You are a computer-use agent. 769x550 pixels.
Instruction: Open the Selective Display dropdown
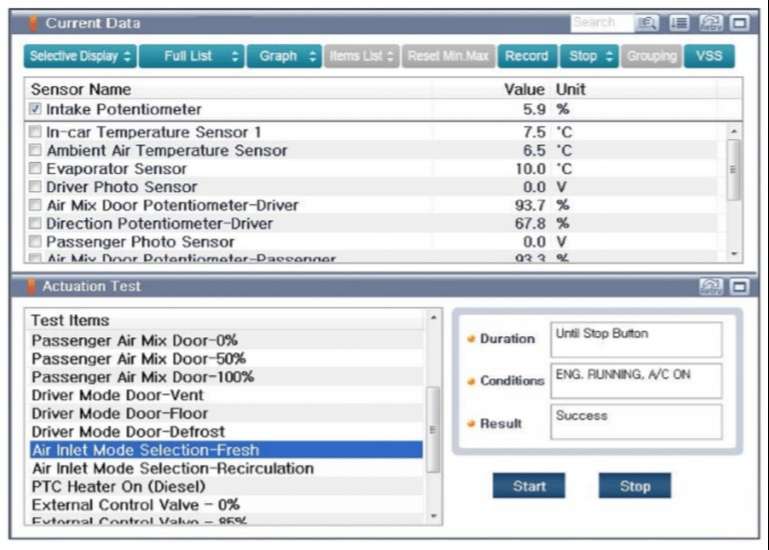[80, 56]
